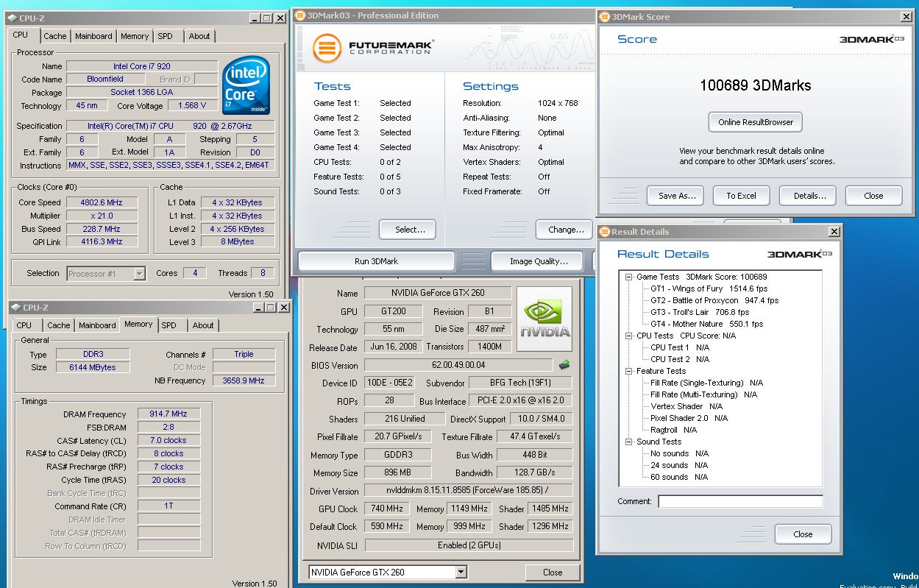Click the DRAM Frequency 914.7 MHz value
919x588 pixels.
pyautogui.click(x=168, y=414)
